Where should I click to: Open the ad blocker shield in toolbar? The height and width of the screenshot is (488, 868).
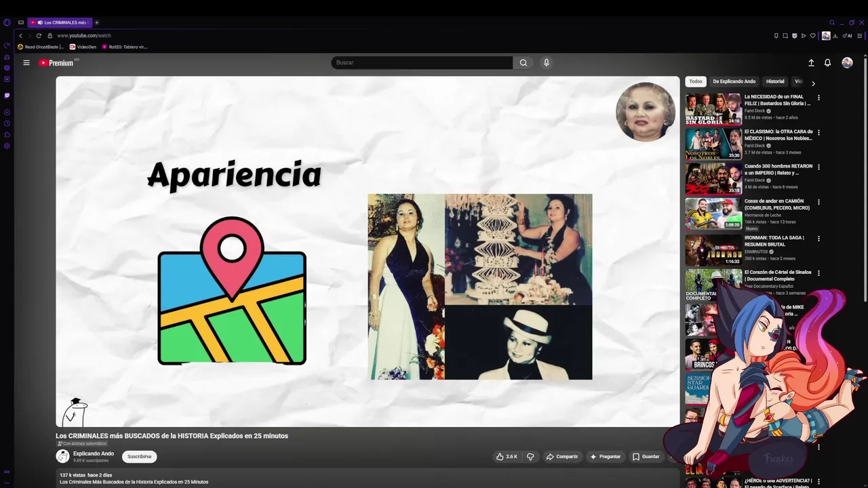coord(794,36)
